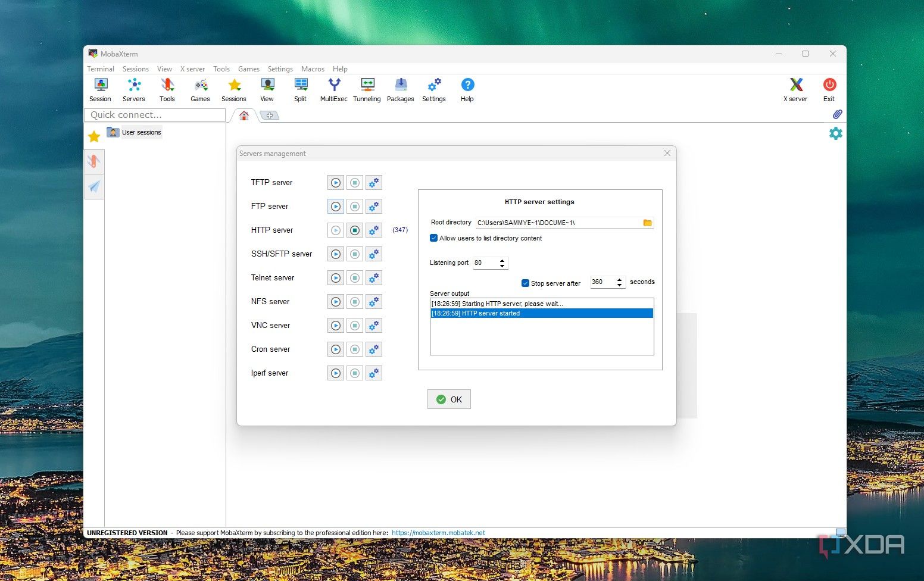The height and width of the screenshot is (581, 924).
Task: Open Tunneling tool
Action: pyautogui.click(x=367, y=90)
